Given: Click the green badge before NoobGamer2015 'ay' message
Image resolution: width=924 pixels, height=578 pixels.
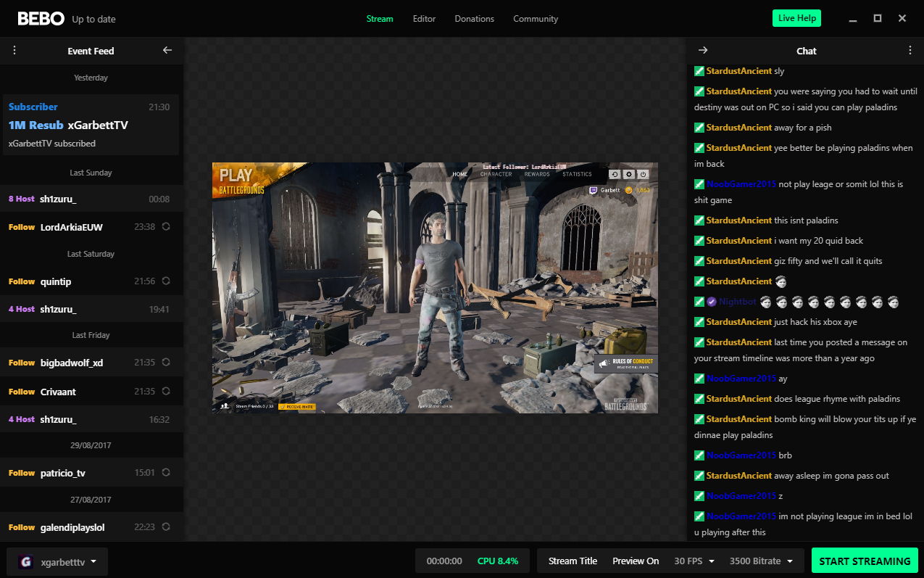Looking at the screenshot, I should [x=699, y=379].
